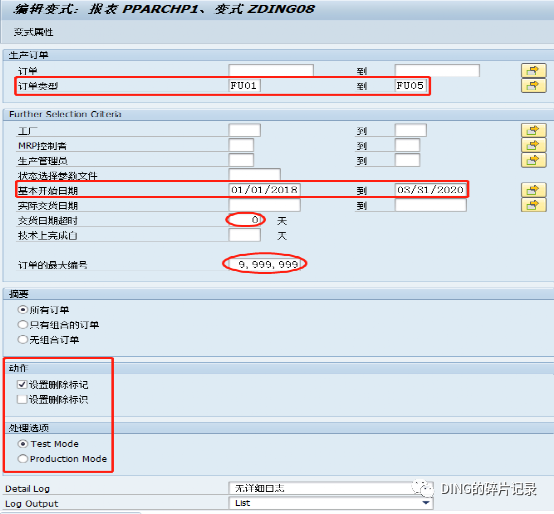Uncheck the 设置删除标记 checkbox
Viewport: 554px width, 514px height.
[x=22, y=384]
